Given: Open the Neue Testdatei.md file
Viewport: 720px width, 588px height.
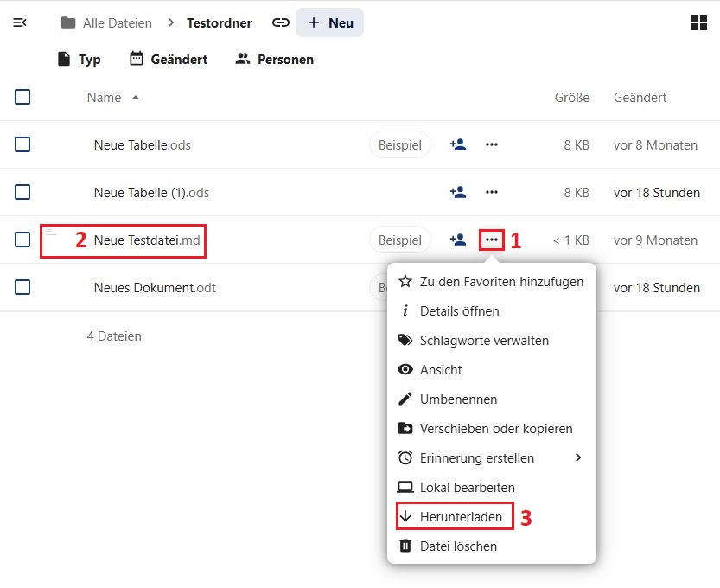Looking at the screenshot, I should pos(147,240).
